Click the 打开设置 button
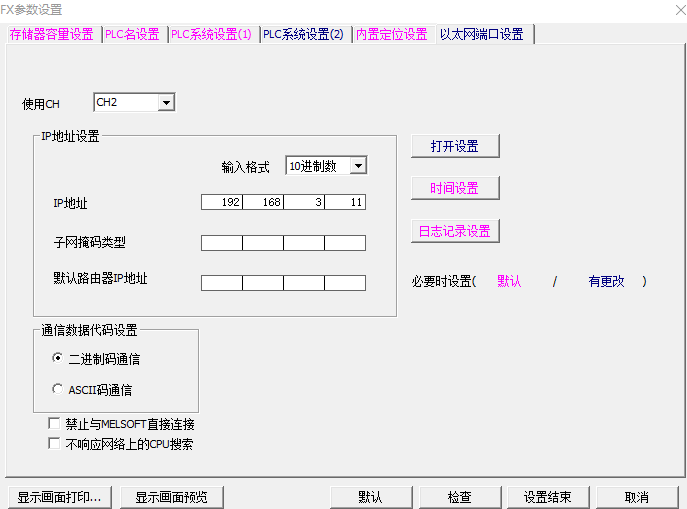Image resolution: width=687 pixels, height=509 pixels. (454, 146)
